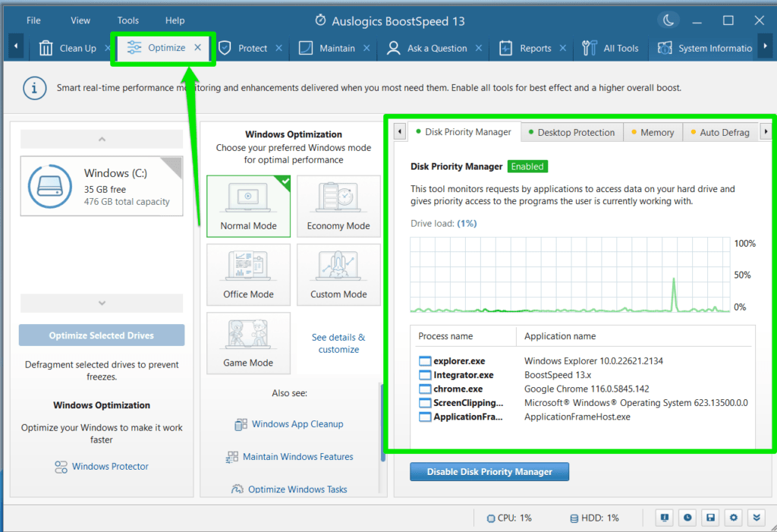The width and height of the screenshot is (777, 532).
Task: Open the Tools menu
Action: pyautogui.click(x=128, y=20)
